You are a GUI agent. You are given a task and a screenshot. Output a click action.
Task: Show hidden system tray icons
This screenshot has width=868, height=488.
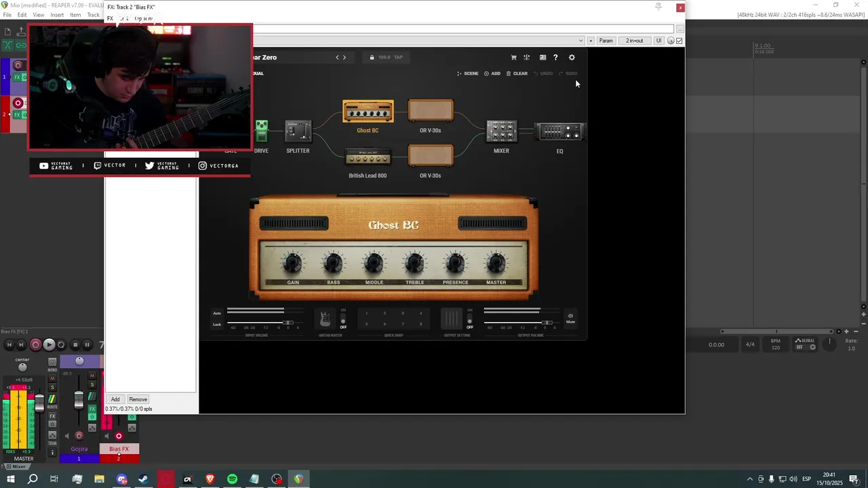click(749, 479)
